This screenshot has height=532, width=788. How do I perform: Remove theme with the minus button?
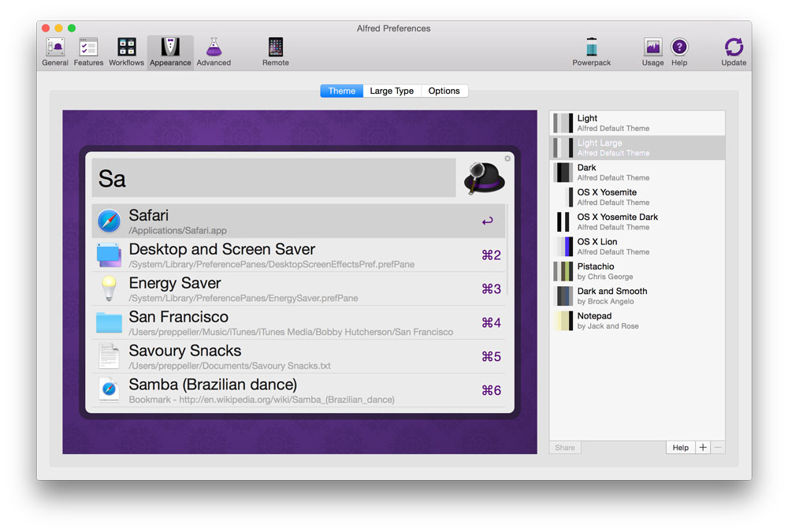[x=718, y=448]
